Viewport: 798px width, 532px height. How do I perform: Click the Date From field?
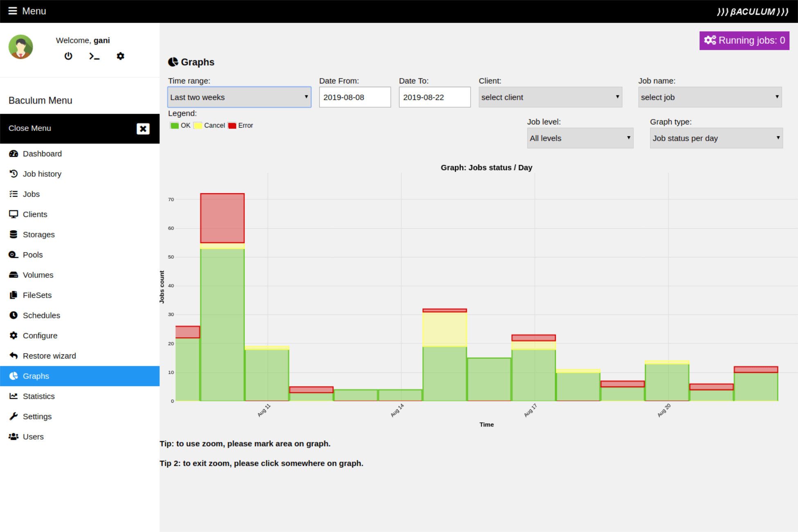coord(355,97)
